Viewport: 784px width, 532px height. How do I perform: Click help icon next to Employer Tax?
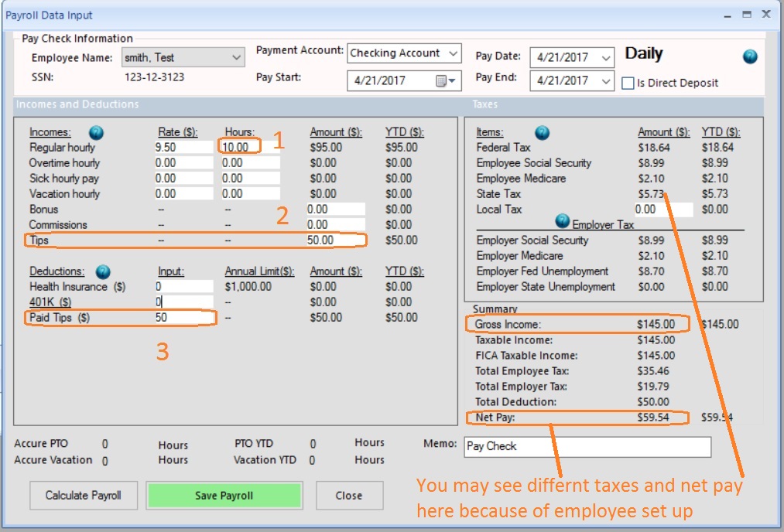(563, 221)
